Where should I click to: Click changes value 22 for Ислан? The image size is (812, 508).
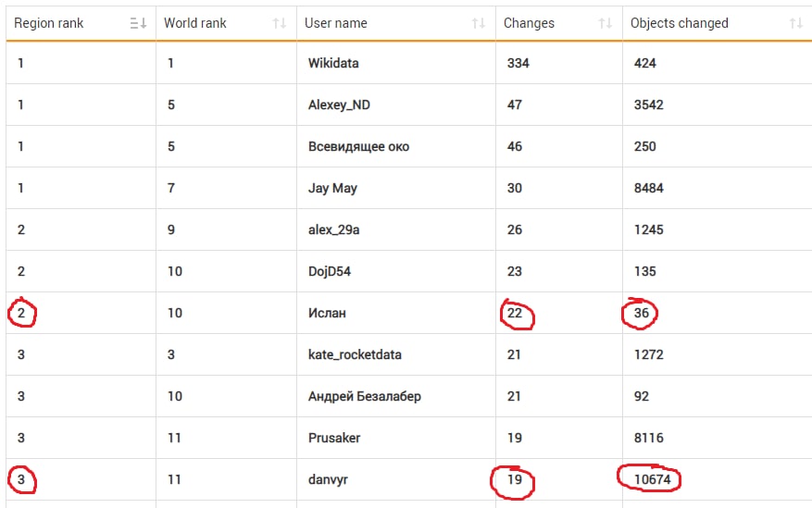(514, 313)
